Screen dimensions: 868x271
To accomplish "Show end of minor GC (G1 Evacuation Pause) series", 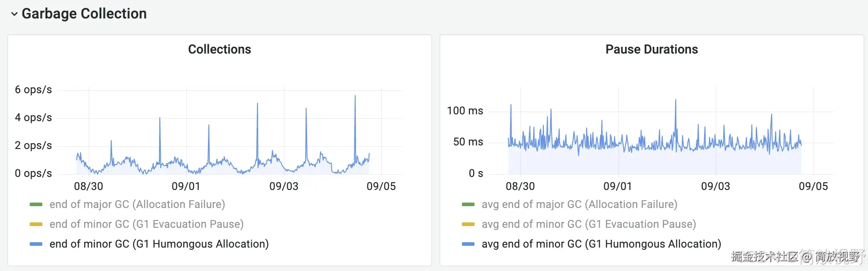I will 147,224.
